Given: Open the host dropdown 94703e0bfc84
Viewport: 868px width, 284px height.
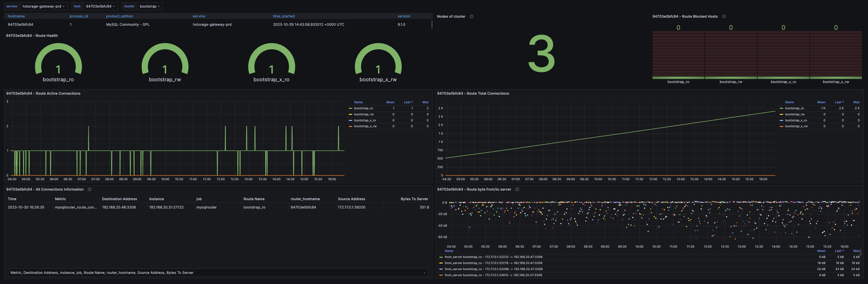Looking at the screenshot, I should 100,6.
